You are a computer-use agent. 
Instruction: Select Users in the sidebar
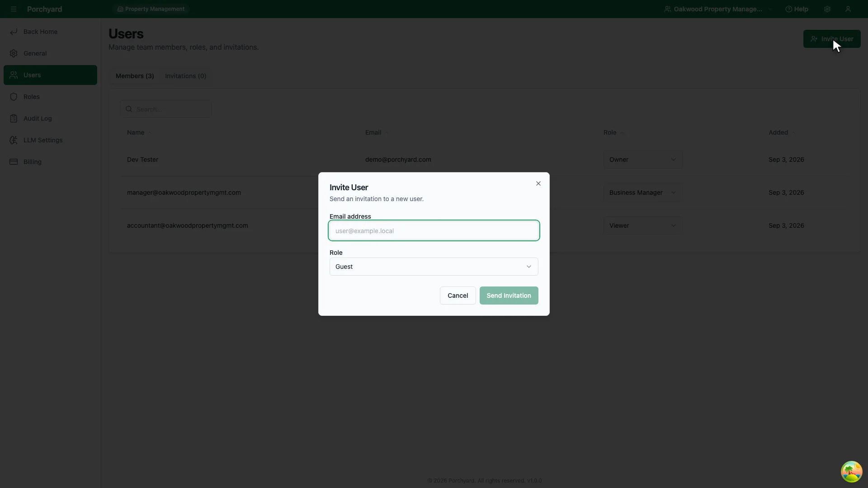pos(50,75)
